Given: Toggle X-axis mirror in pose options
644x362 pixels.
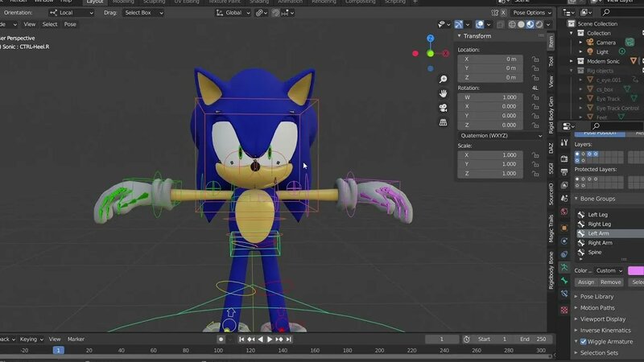Looking at the screenshot, I should coord(503,13).
